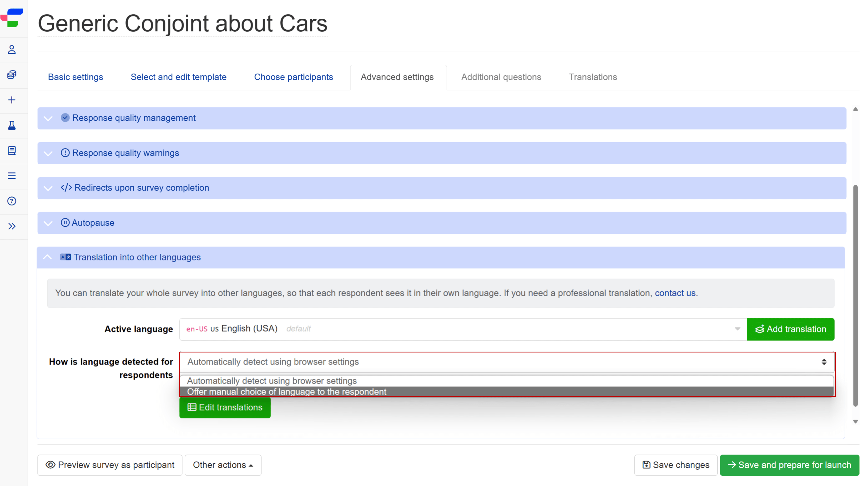The image size is (868, 486).
Task: Expand sidebar with double chevron icon
Action: tap(12, 226)
